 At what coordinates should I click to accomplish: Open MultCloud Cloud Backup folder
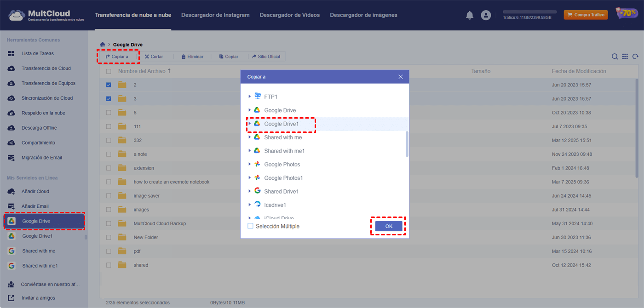(x=160, y=223)
